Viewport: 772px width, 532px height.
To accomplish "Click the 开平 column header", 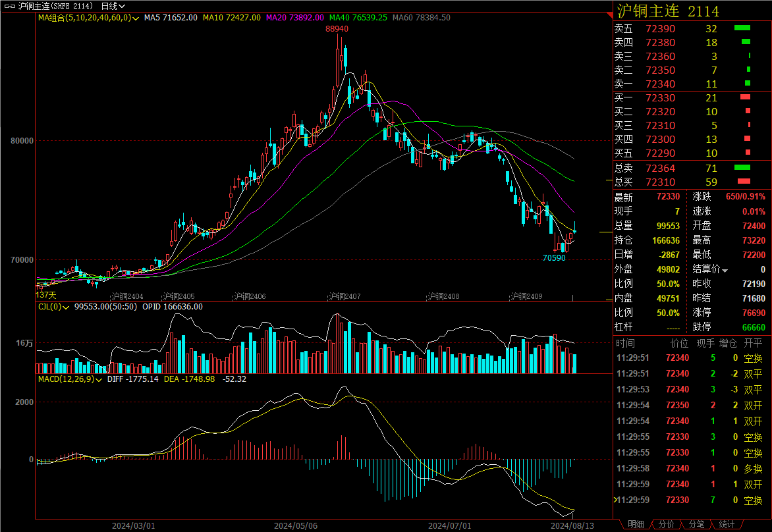I will [753, 343].
